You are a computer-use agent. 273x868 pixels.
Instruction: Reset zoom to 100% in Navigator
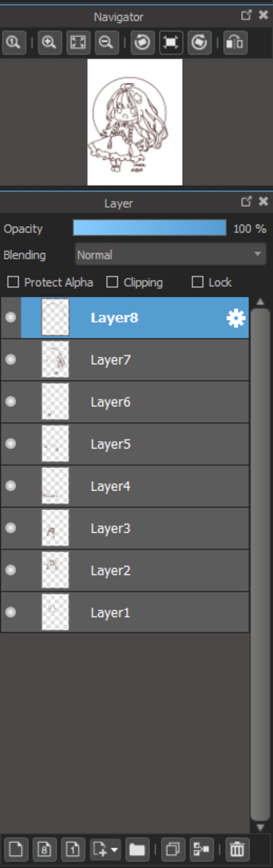14,42
